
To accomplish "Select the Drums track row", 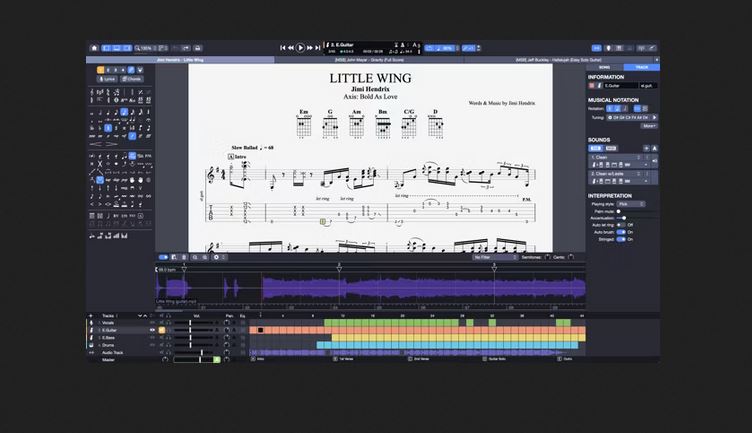I will [168, 345].
